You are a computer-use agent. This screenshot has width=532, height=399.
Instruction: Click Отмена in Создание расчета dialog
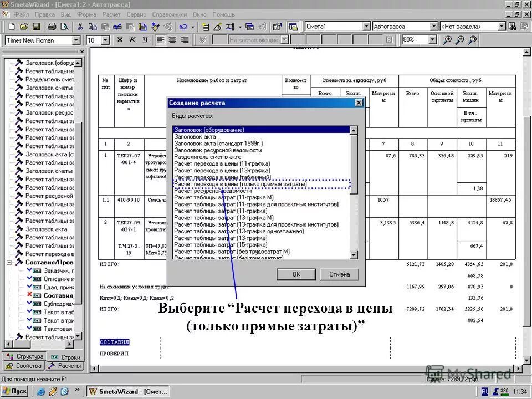coord(339,274)
